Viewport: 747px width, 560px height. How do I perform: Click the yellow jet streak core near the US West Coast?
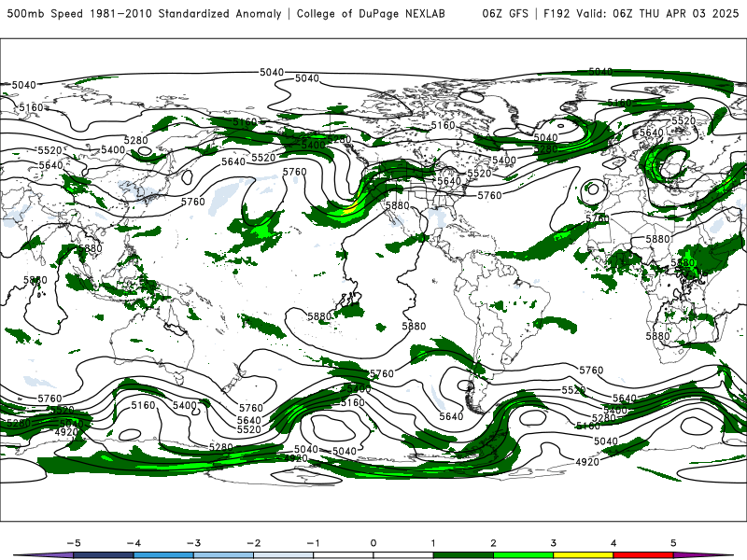(350, 207)
